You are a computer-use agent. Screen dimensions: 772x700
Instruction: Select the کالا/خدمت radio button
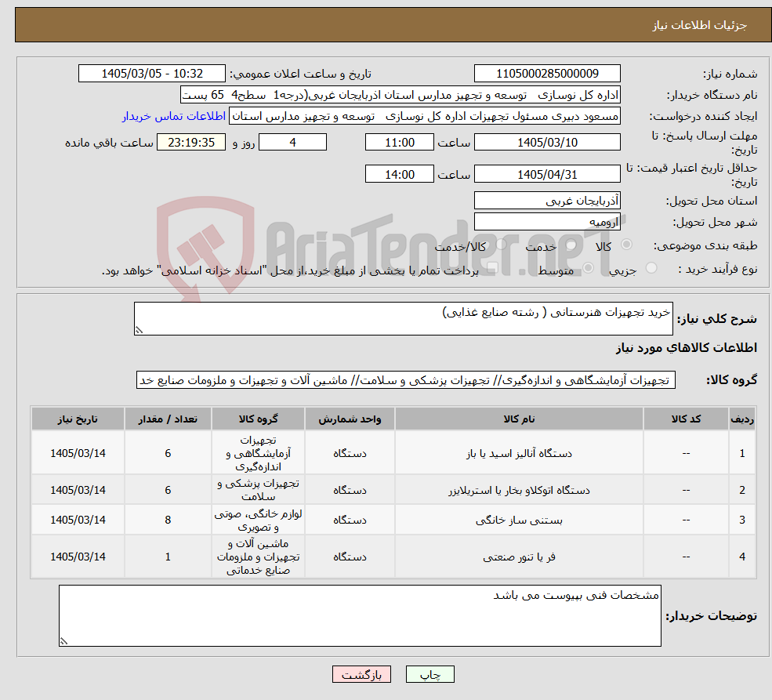(501, 245)
